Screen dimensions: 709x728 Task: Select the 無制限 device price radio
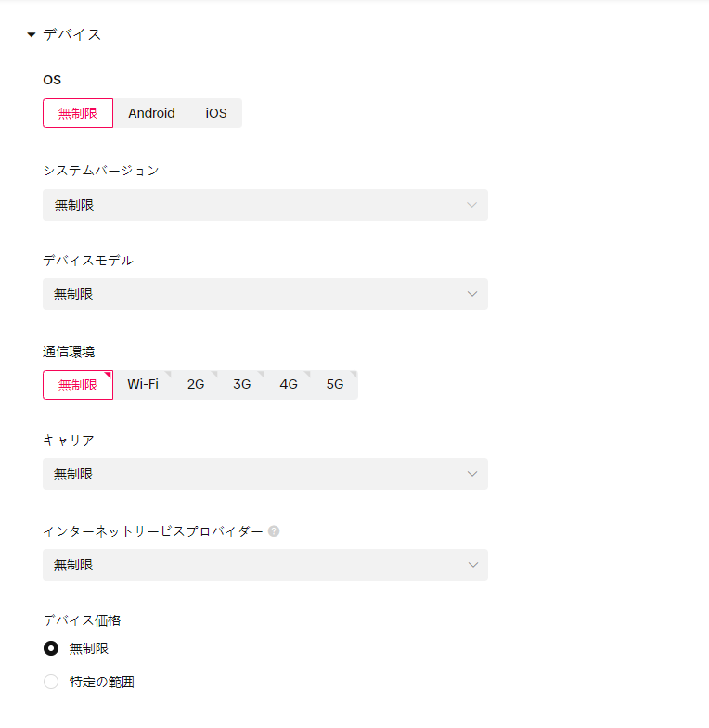click(x=51, y=648)
